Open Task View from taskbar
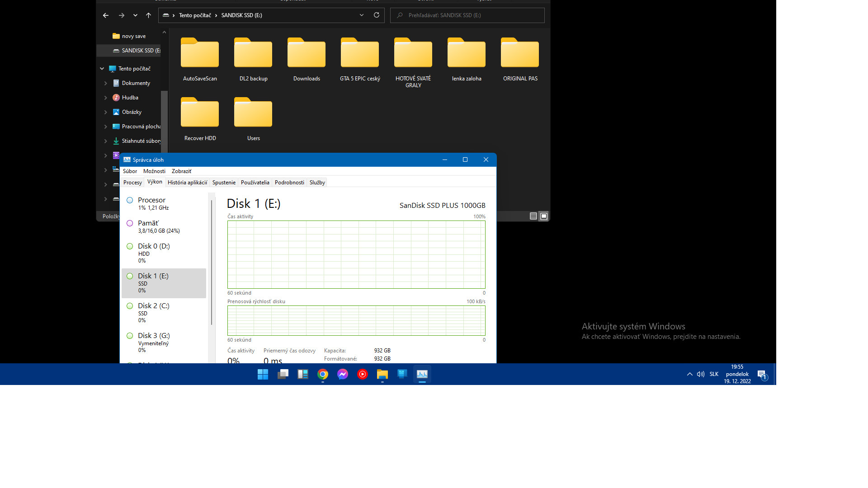The image size is (868, 488). click(283, 374)
